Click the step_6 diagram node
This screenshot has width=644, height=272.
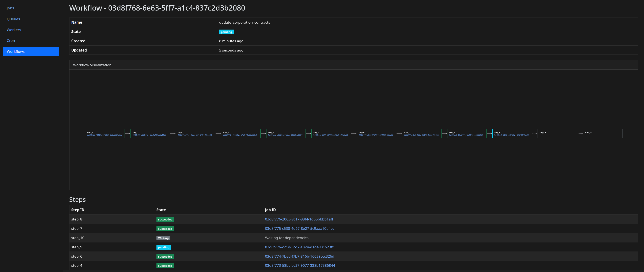(376, 133)
